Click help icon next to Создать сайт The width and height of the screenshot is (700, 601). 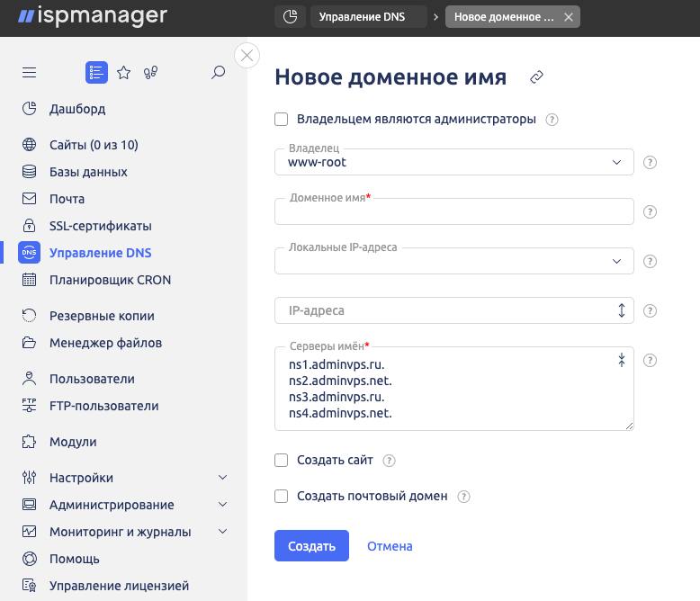[x=390, y=461]
